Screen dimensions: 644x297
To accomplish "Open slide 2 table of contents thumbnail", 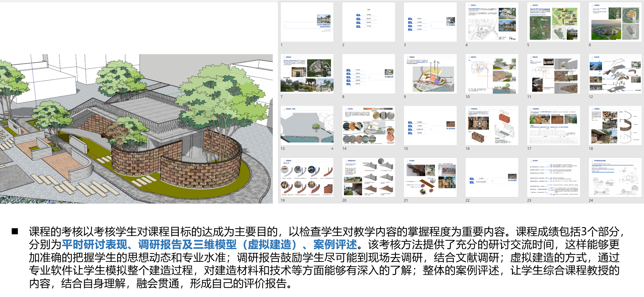I will point(369,22).
